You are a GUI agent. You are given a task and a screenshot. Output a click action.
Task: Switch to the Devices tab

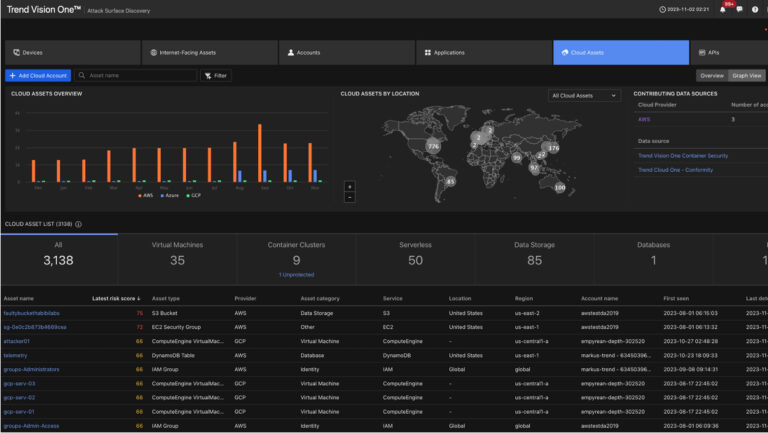[x=72, y=52]
